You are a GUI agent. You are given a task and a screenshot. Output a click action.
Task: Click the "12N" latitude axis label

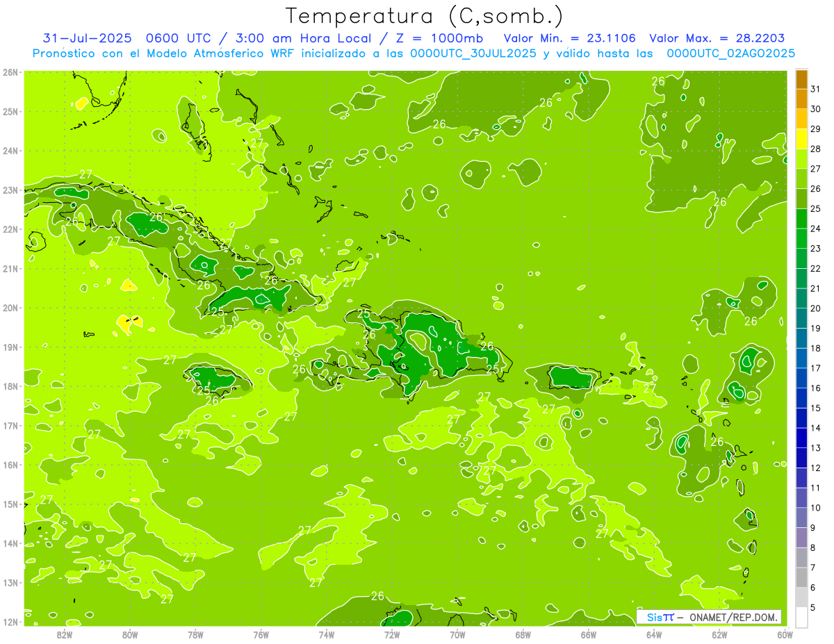tap(10, 622)
